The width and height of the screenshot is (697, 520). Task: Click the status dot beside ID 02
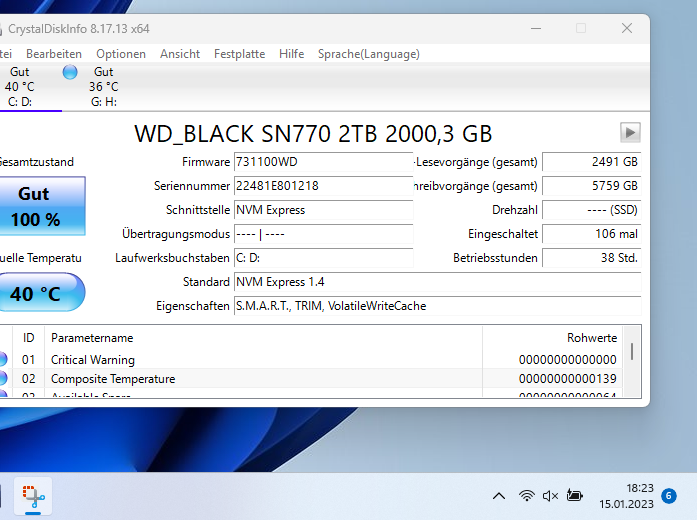3,378
